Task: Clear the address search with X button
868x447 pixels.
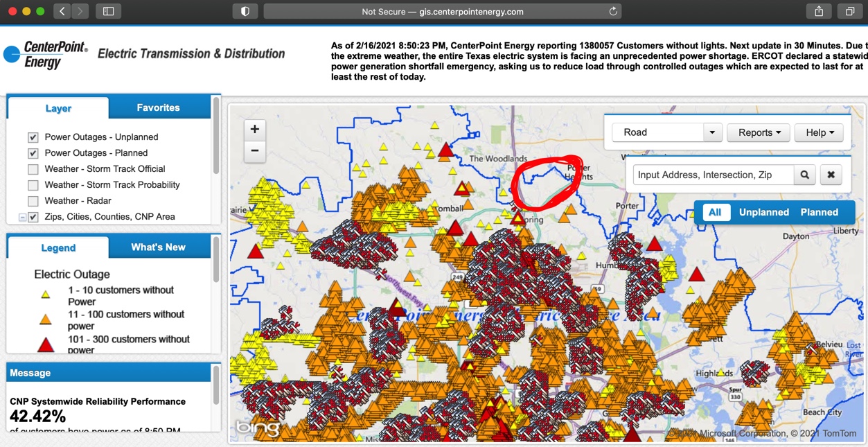Action: click(x=831, y=175)
